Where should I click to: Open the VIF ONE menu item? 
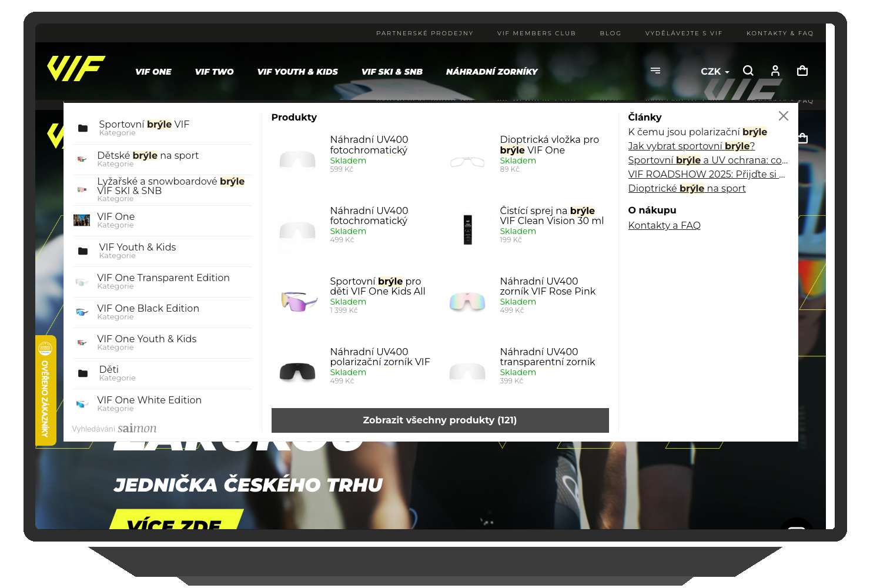click(153, 72)
